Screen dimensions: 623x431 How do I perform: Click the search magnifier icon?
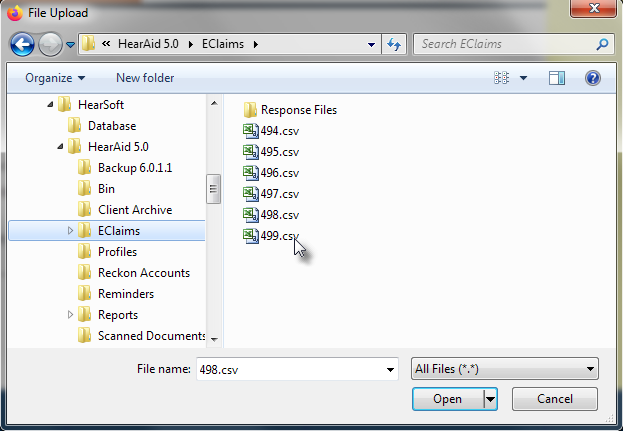(602, 44)
